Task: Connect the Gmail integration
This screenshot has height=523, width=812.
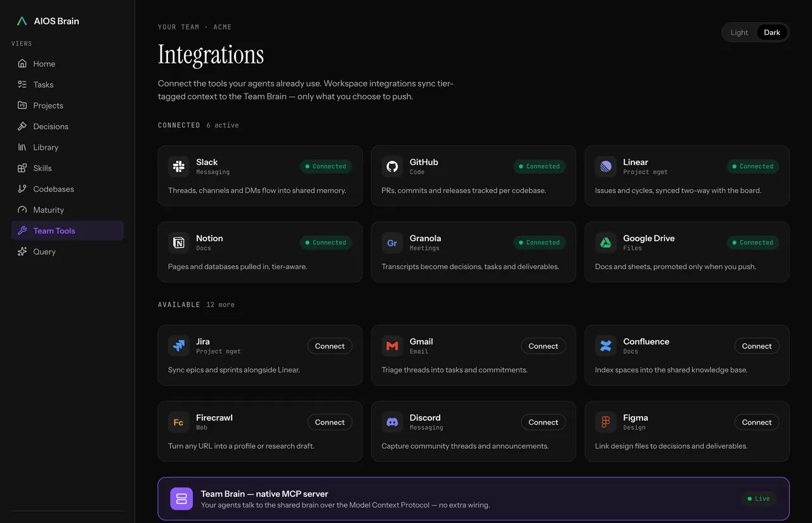Action: click(543, 346)
